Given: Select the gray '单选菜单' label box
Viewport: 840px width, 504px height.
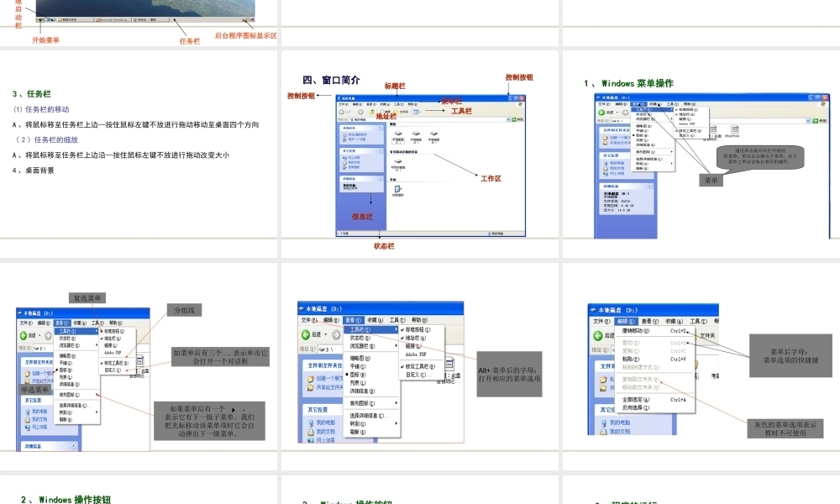Looking at the screenshot, I should 34,390.
